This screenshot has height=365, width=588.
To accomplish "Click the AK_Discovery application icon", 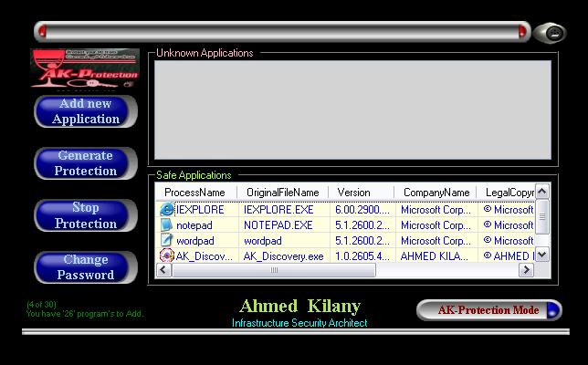I will click(x=166, y=255).
